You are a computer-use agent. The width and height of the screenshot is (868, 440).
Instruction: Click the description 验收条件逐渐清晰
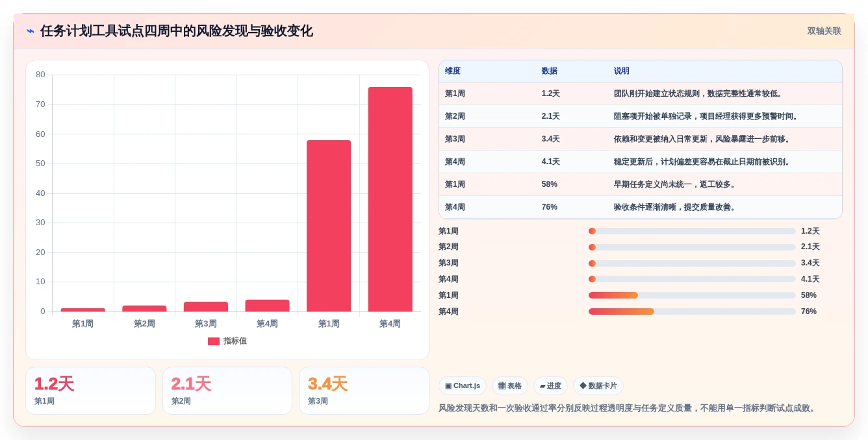click(675, 208)
